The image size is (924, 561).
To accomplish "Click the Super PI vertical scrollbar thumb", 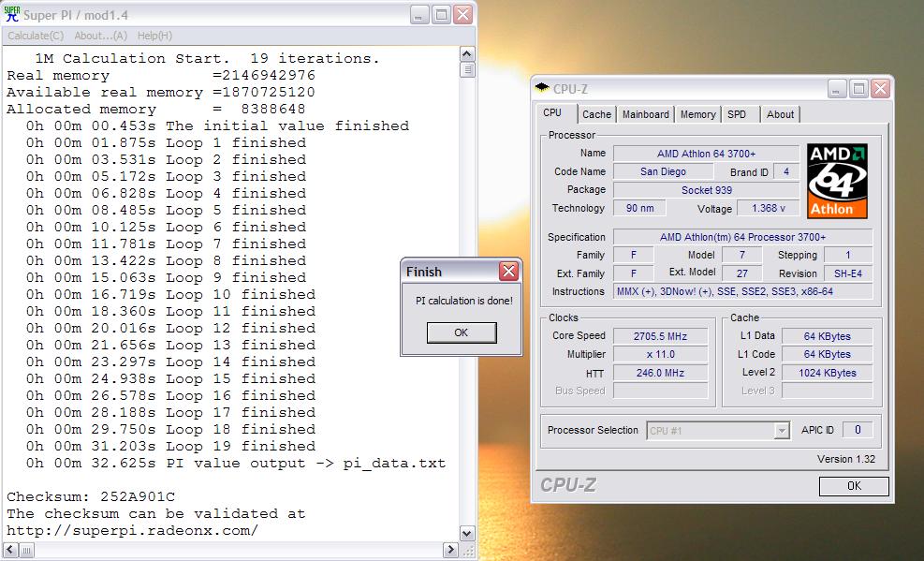I will point(467,69).
